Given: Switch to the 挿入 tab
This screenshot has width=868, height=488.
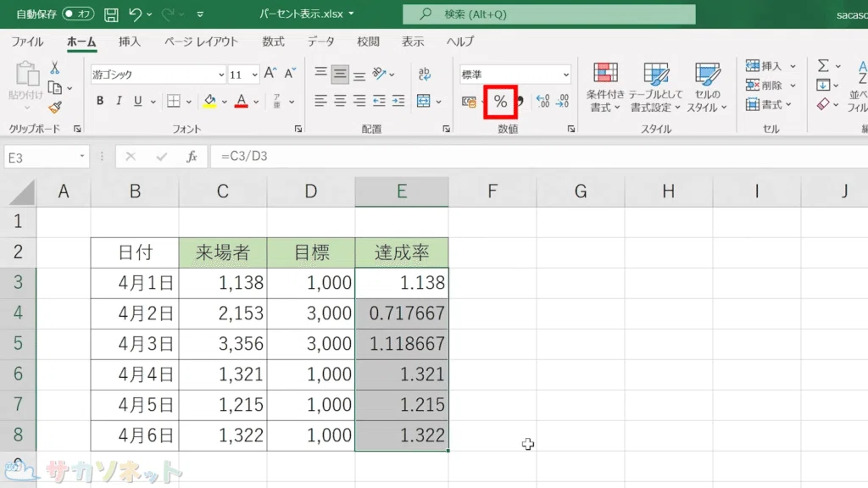Looking at the screenshot, I should click(x=130, y=42).
